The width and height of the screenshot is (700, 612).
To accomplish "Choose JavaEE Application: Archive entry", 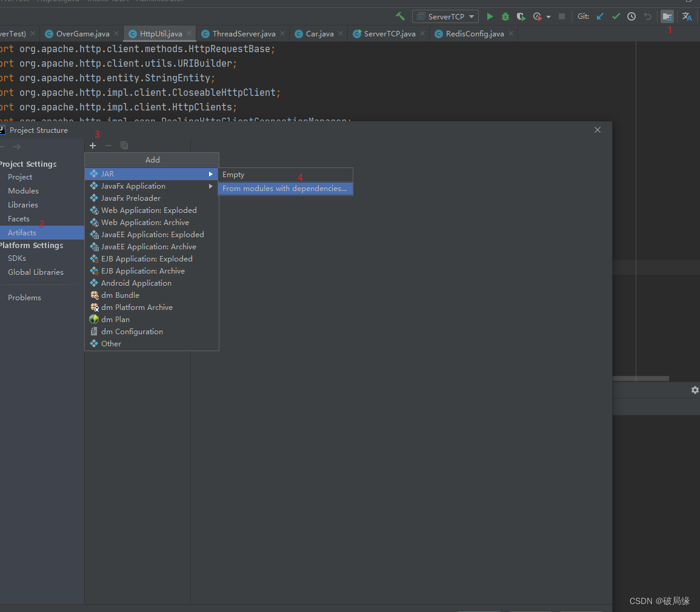I will click(152, 247).
